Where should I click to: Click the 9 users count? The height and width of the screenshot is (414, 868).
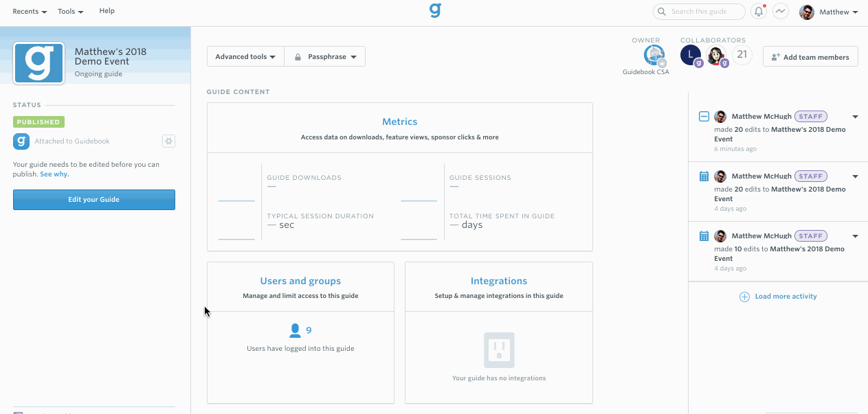(x=309, y=330)
